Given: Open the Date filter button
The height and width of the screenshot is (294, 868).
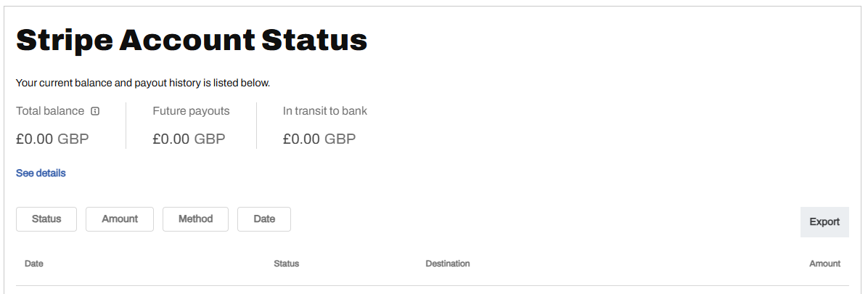Looking at the screenshot, I should (264, 219).
